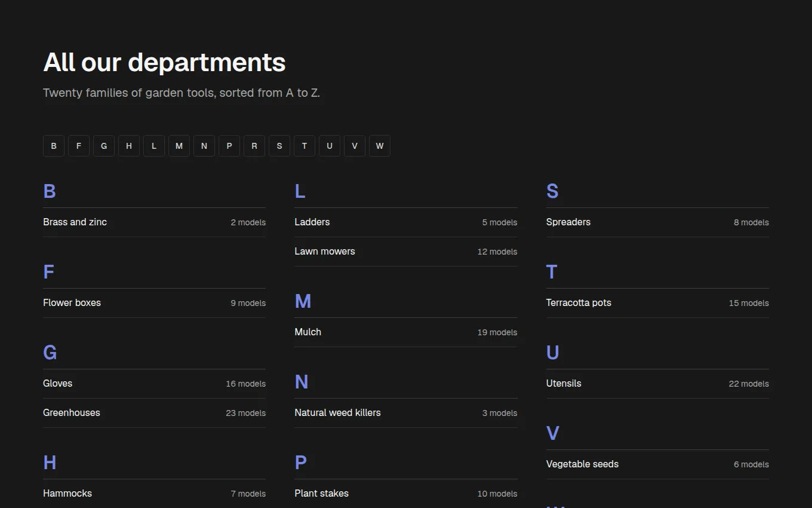
Task: Open the Spreaders department
Action: [657, 222]
